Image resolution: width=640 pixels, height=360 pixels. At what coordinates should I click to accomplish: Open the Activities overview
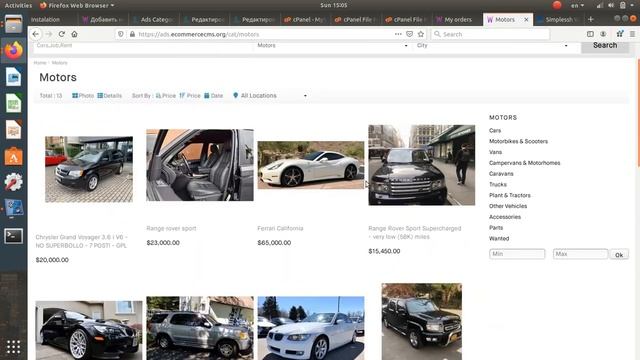pos(18,5)
